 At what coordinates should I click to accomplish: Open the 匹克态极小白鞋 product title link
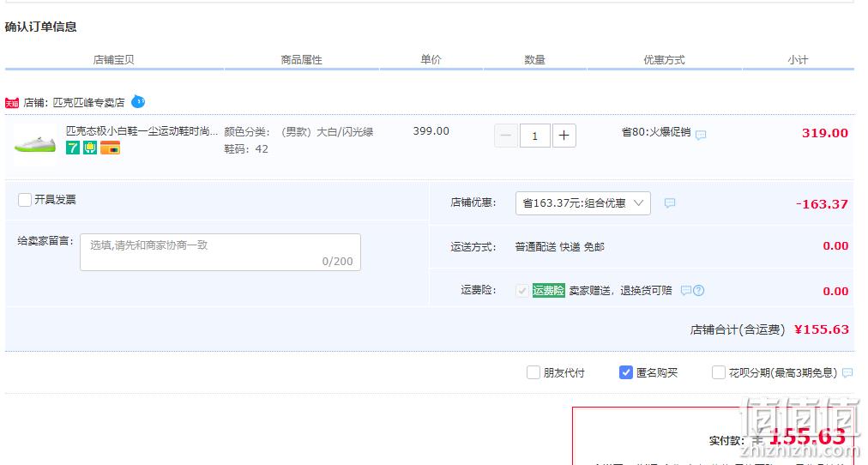[x=142, y=131]
